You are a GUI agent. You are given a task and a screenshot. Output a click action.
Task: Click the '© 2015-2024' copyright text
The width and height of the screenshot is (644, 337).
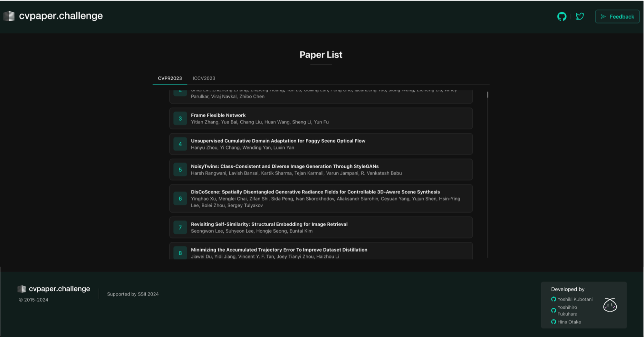click(34, 300)
